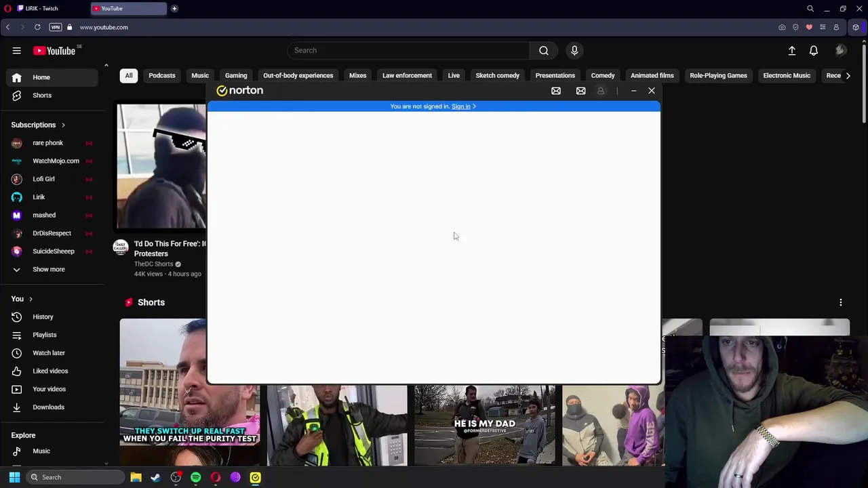The height and width of the screenshot is (488, 868).
Task: Open the YouTube hamburger guide menu
Action: pos(17,50)
